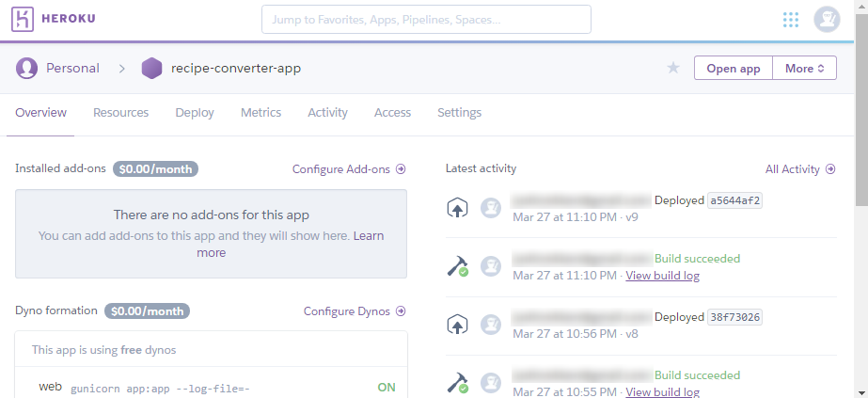868x398 pixels.
Task: Switch to the Resources tab
Action: pos(120,112)
